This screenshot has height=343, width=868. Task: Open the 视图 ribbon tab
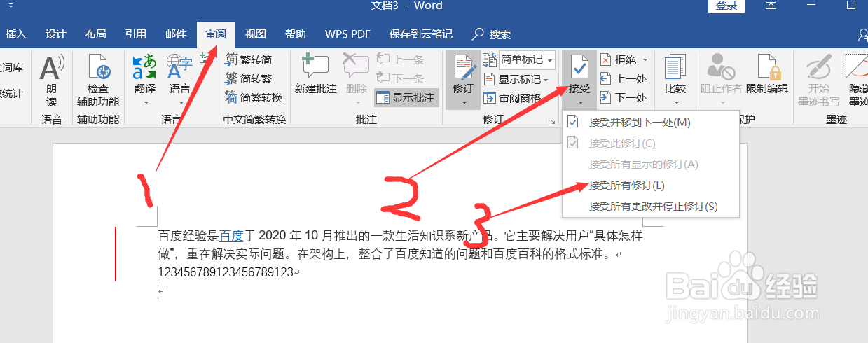pos(256,34)
